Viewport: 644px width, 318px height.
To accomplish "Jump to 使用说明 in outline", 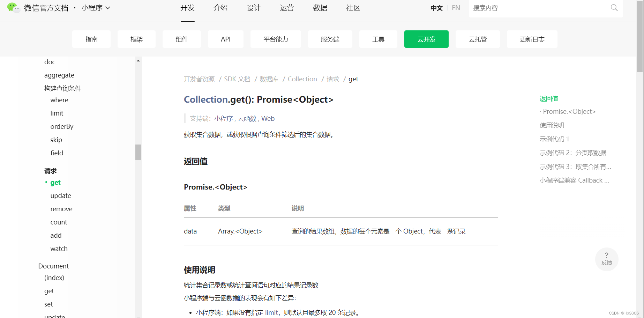I will click(552, 125).
